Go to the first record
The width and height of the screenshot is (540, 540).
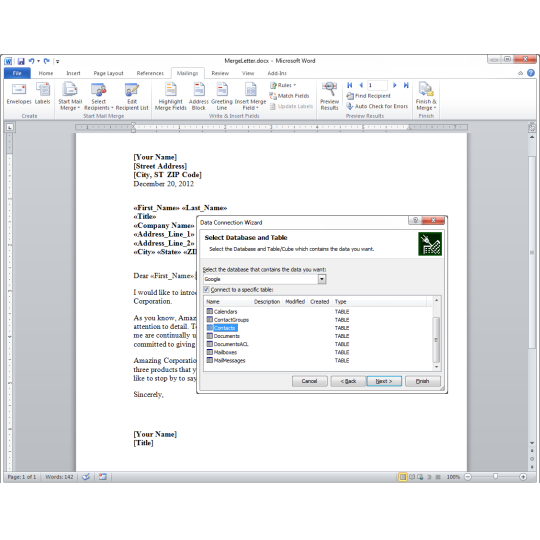[350, 85]
